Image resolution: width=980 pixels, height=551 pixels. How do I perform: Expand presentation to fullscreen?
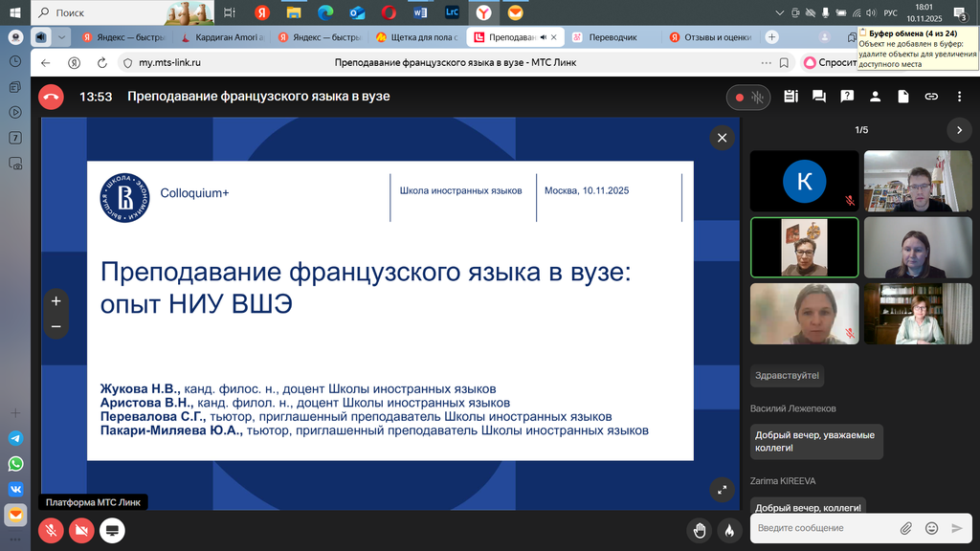point(722,489)
